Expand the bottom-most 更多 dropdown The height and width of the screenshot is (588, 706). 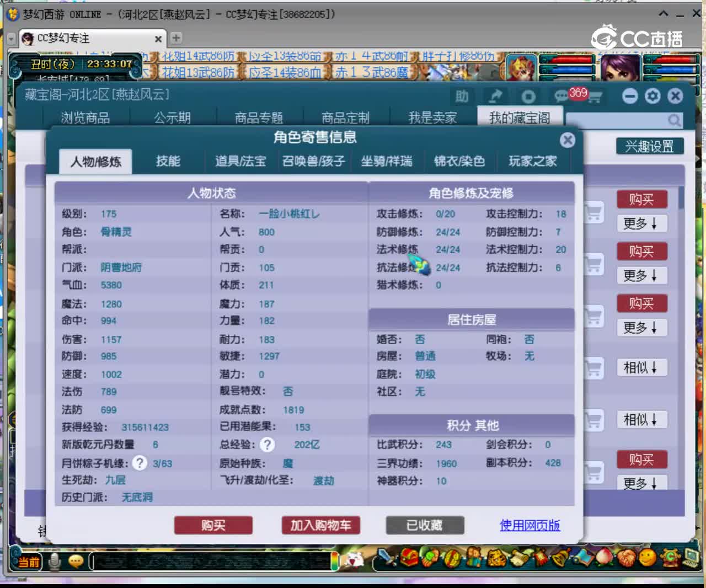(x=641, y=483)
